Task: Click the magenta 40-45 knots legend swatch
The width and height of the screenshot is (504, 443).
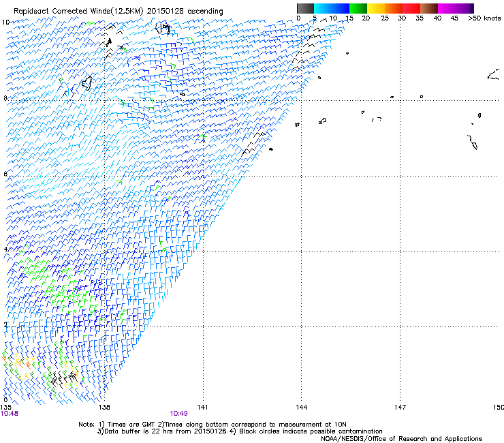Action: pos(447,8)
